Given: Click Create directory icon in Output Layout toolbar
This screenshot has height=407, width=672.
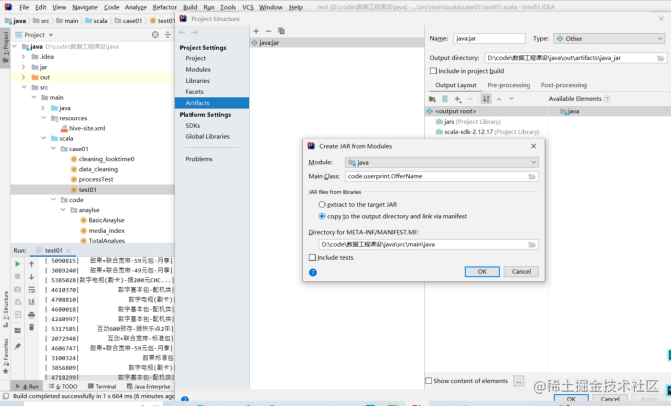Looking at the screenshot, I should click(432, 99).
